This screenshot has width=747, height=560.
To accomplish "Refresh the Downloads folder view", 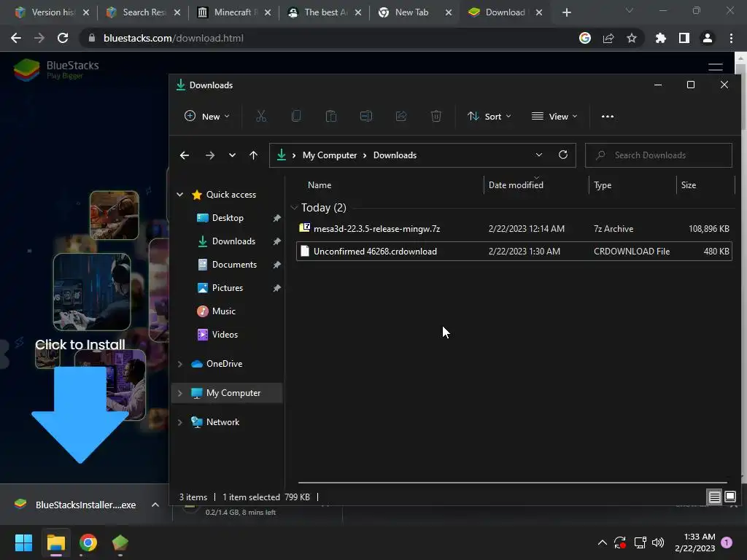I will (x=563, y=155).
